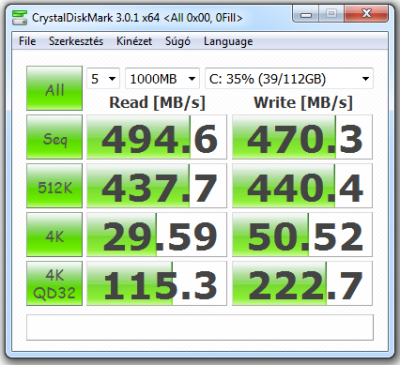Open the test count dropdown showing 5
Image resolution: width=400 pixels, height=365 pixels.
pos(103,79)
